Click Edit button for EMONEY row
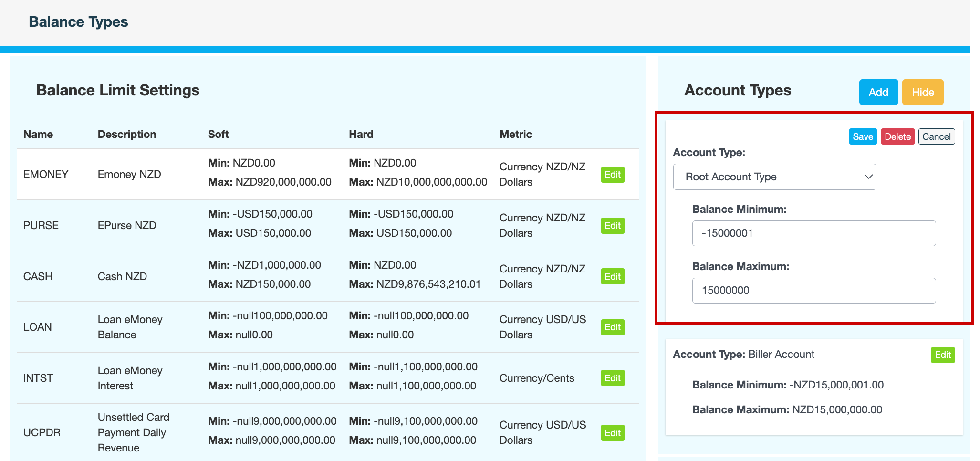 coord(612,175)
